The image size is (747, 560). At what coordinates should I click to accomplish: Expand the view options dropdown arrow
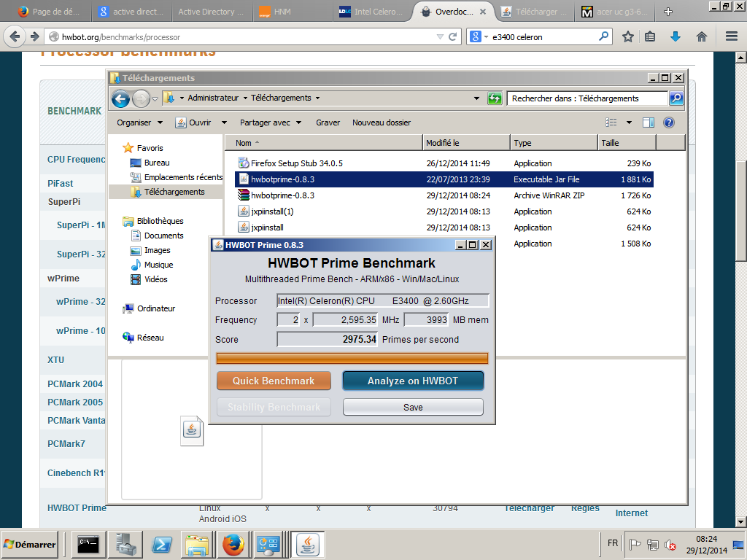629,122
